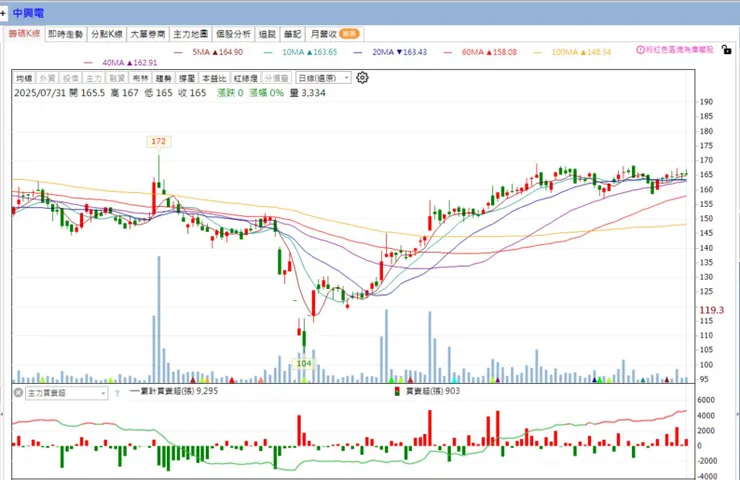Click the 買賣超(張) 903 legend text

tap(433, 391)
